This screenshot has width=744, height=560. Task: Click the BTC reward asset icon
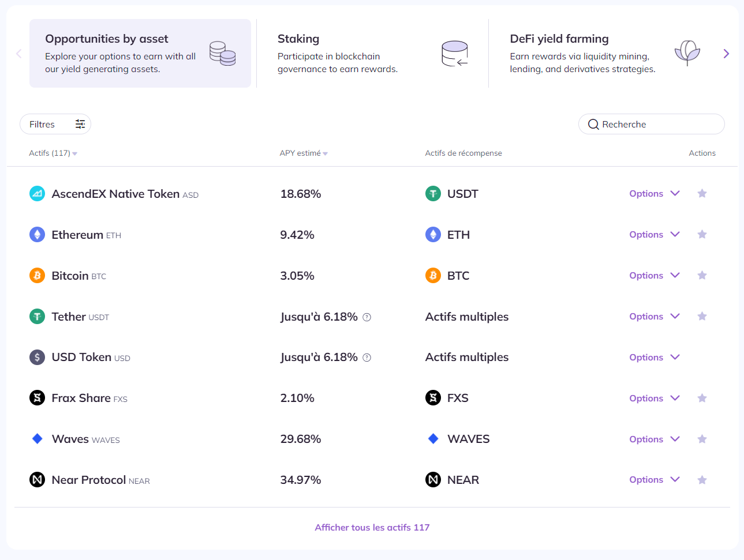click(433, 276)
